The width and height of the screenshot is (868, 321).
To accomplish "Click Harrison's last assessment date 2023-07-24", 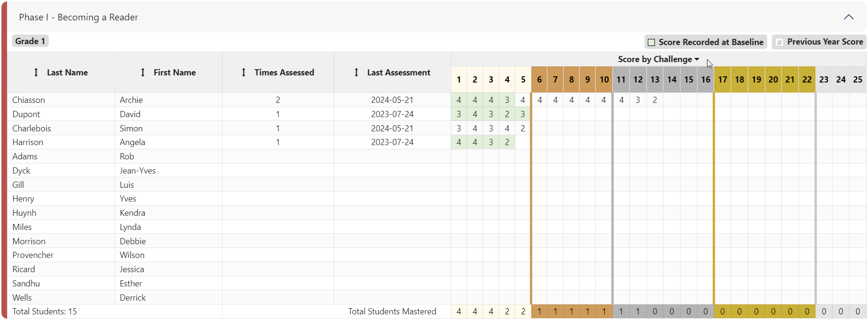I will tap(392, 142).
